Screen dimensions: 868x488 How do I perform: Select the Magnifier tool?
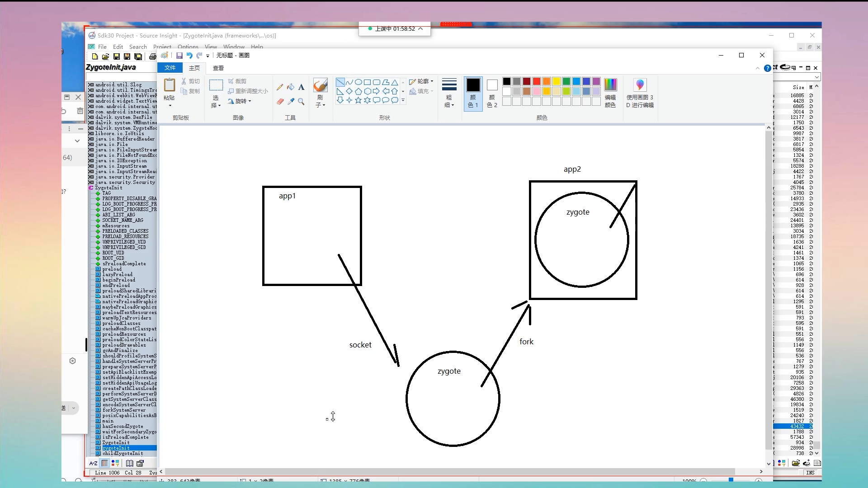[x=302, y=102]
